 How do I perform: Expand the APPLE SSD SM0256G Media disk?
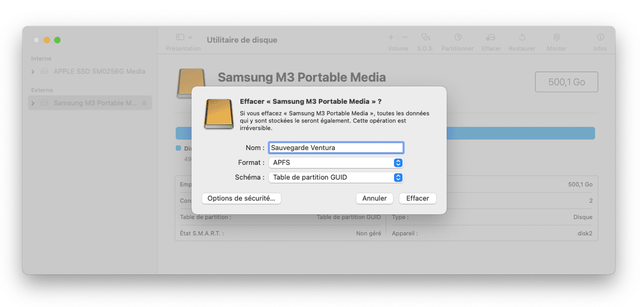(x=33, y=72)
